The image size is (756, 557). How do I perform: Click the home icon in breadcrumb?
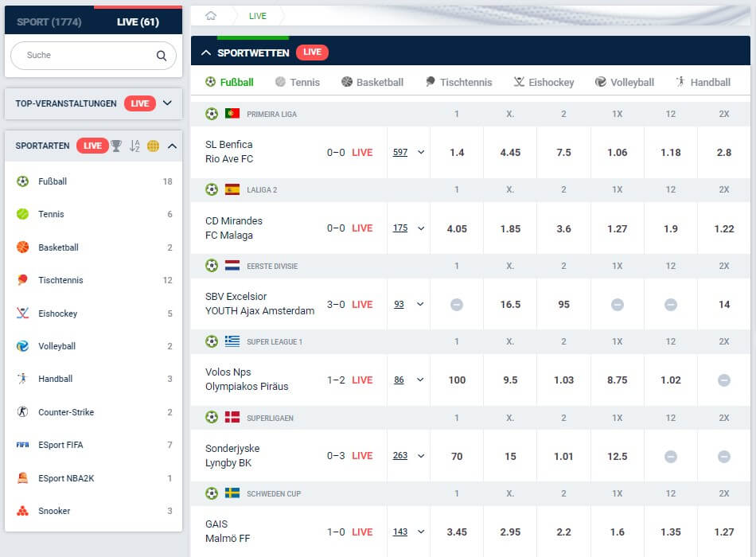pyautogui.click(x=211, y=16)
